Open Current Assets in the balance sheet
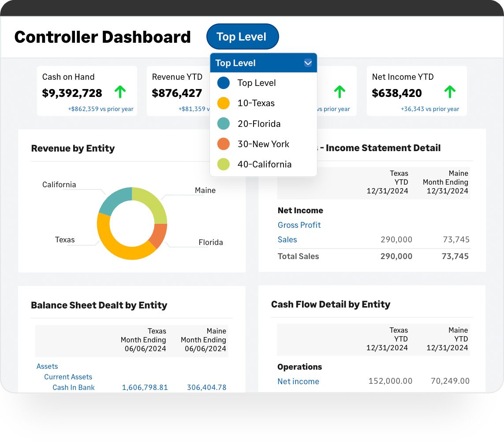This screenshot has width=504, height=445. coord(68,377)
